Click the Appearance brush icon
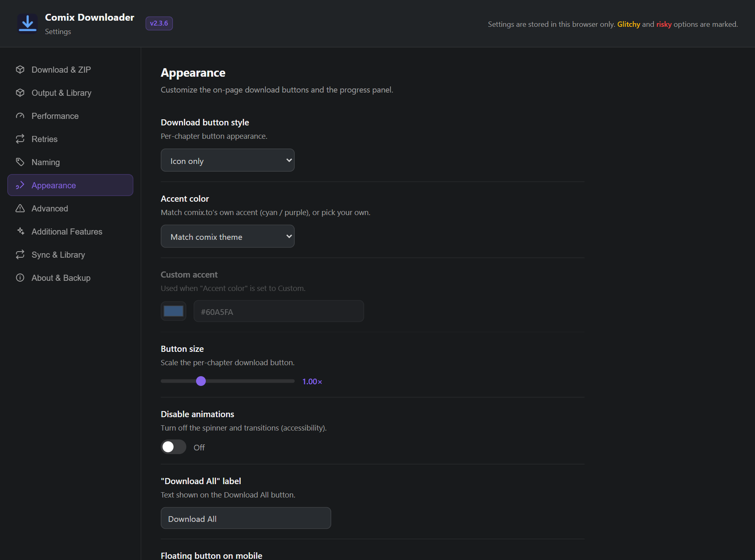The width and height of the screenshot is (755, 560). 20,185
